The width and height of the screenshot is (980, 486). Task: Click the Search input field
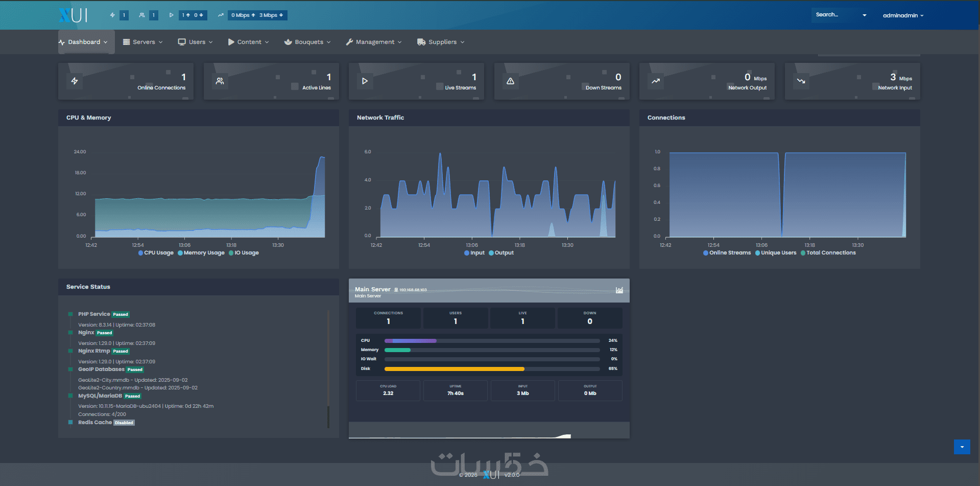[x=835, y=15]
